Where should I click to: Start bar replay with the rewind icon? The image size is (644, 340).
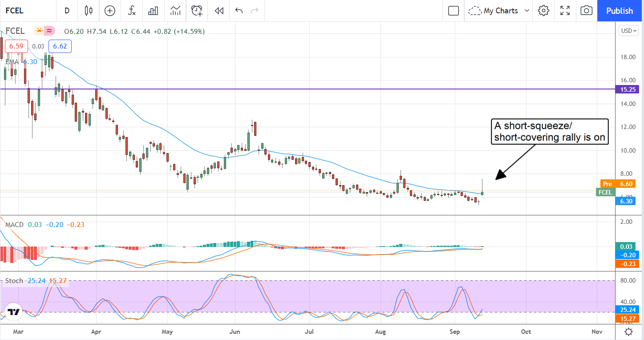tap(219, 11)
